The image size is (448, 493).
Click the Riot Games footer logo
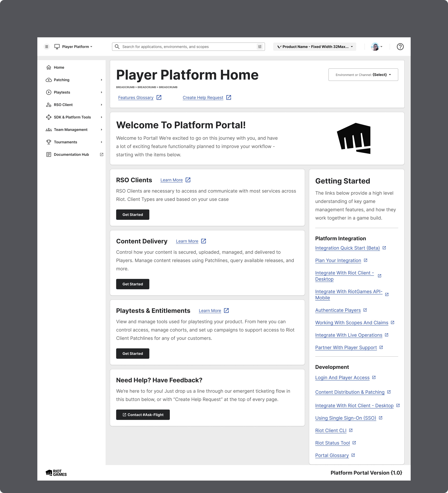pyautogui.click(x=56, y=473)
